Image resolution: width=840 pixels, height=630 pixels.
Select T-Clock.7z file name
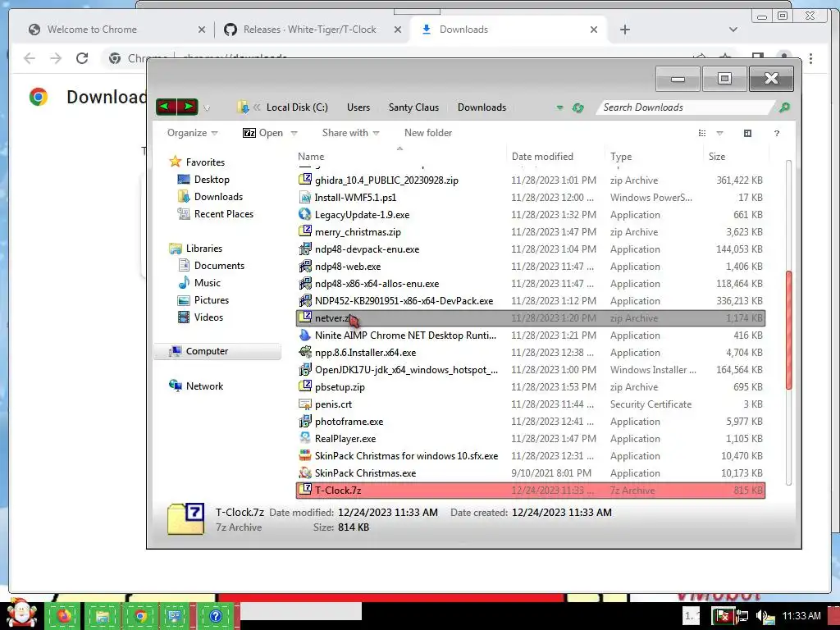coord(338,491)
